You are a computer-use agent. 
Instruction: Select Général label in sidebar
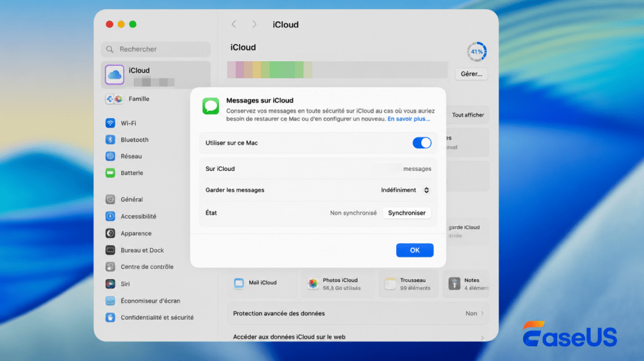[132, 199]
